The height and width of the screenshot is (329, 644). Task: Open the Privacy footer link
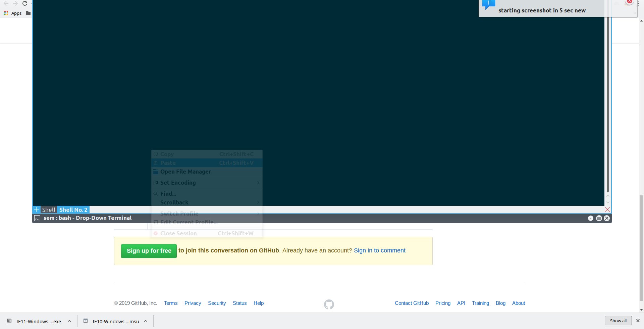pos(193,303)
